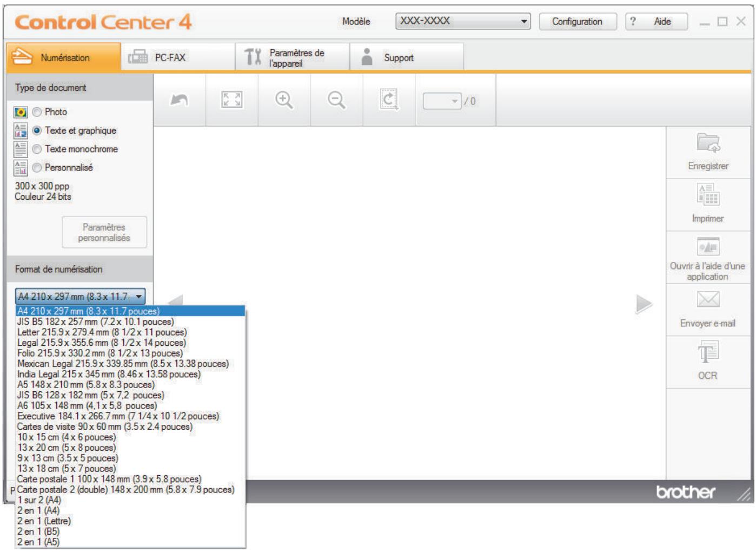Click the Personnalisé type icon
The image size is (756, 552).
click(x=21, y=168)
